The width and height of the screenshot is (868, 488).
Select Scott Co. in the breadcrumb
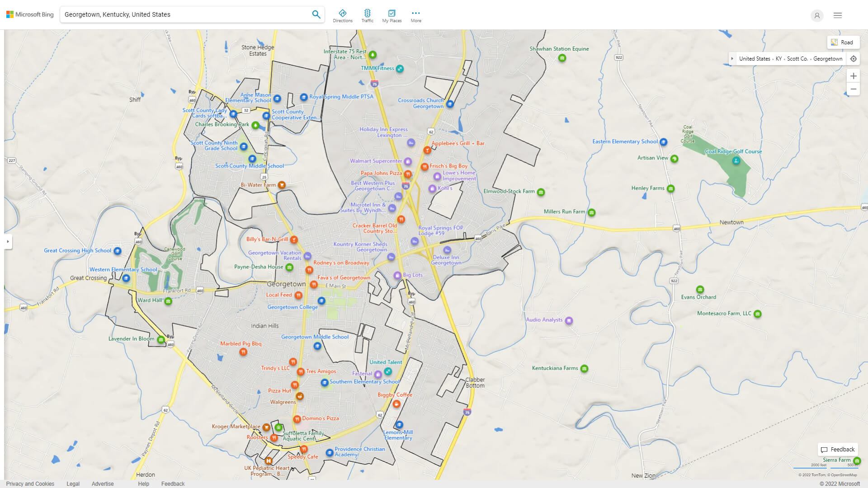pyautogui.click(x=797, y=59)
